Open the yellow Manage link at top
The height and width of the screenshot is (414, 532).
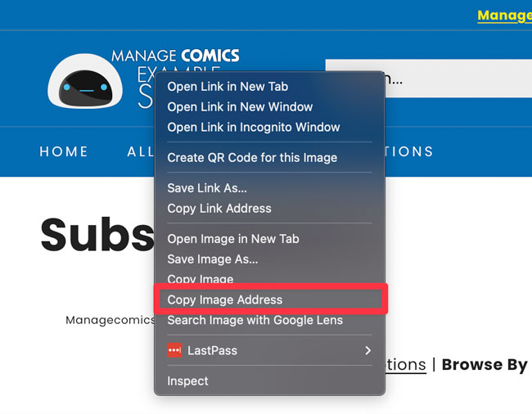(x=504, y=16)
